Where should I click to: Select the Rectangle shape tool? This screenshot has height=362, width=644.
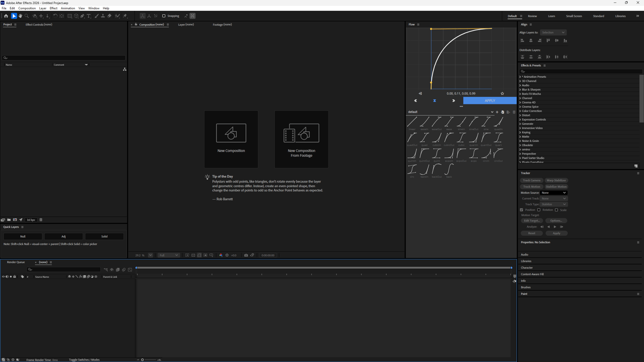point(70,16)
